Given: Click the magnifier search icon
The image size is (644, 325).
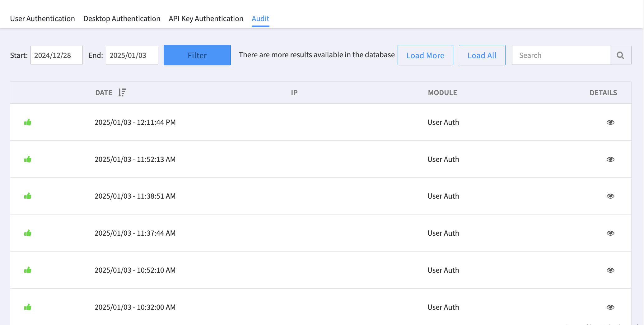Looking at the screenshot, I should 620,55.
